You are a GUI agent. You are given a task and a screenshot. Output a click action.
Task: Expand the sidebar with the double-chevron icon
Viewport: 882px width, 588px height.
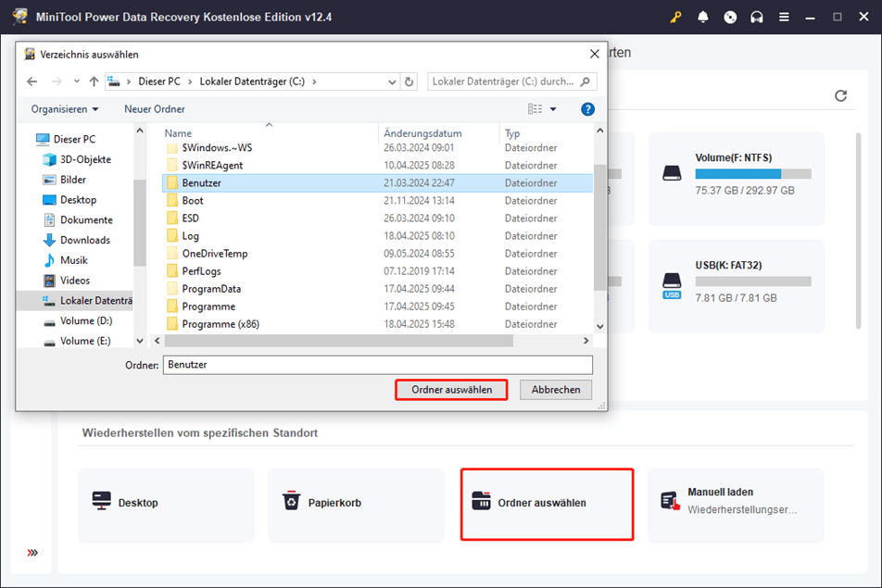click(32, 553)
